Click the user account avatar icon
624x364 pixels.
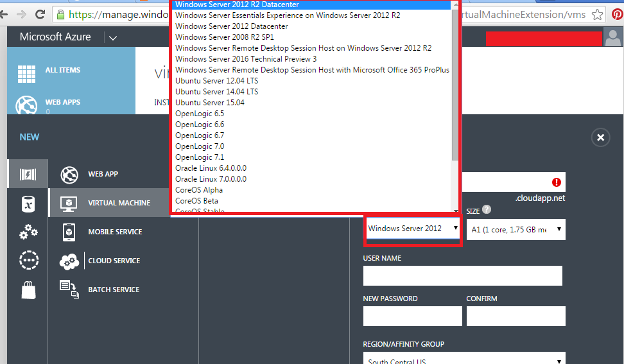[x=613, y=37]
